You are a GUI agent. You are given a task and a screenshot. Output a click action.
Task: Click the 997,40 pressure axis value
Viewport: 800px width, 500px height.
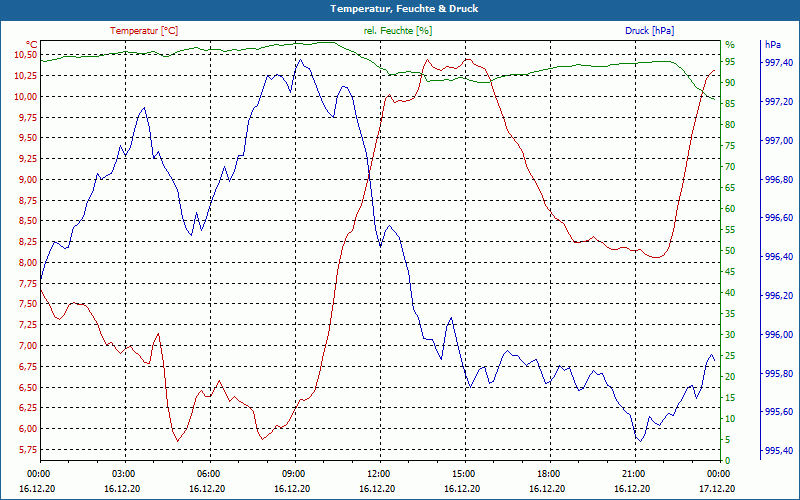(779, 63)
